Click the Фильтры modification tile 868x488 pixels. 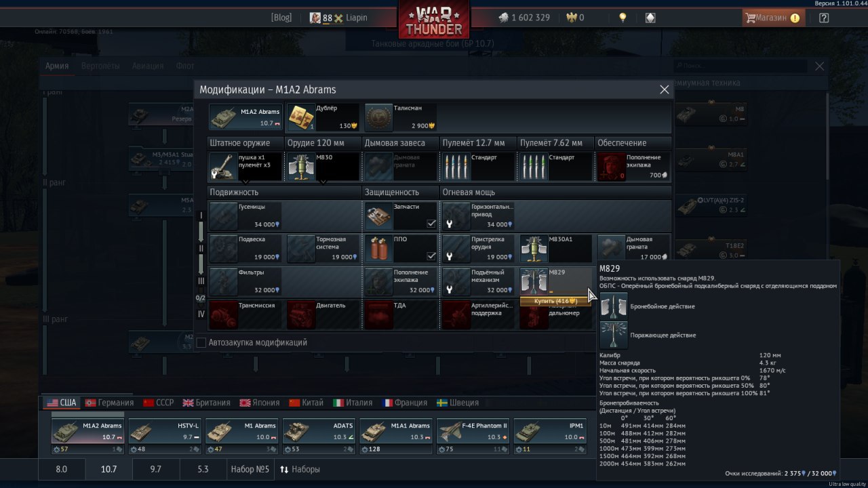(x=245, y=281)
